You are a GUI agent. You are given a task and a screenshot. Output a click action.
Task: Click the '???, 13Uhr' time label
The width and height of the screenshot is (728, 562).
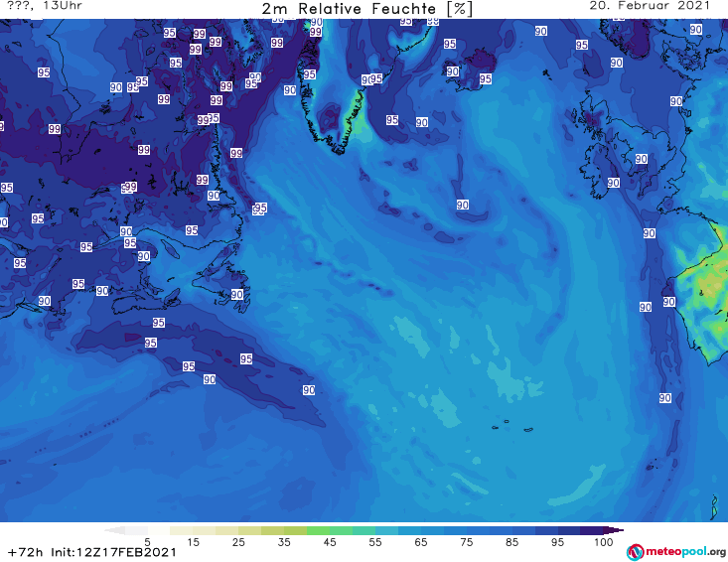45,6
